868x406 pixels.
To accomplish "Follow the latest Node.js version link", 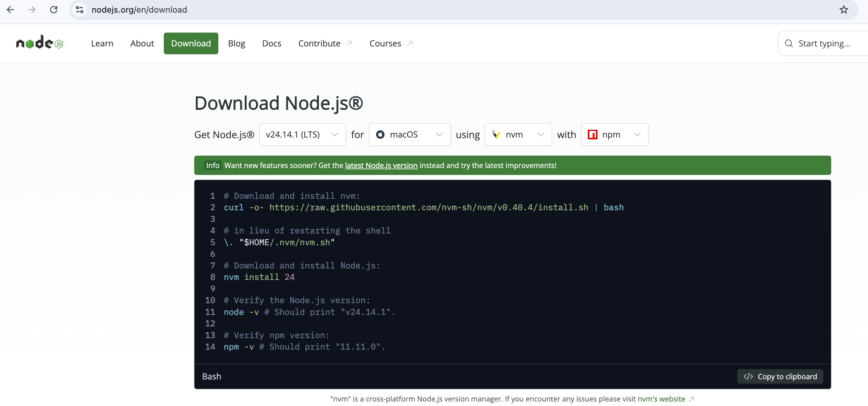I will point(381,165).
